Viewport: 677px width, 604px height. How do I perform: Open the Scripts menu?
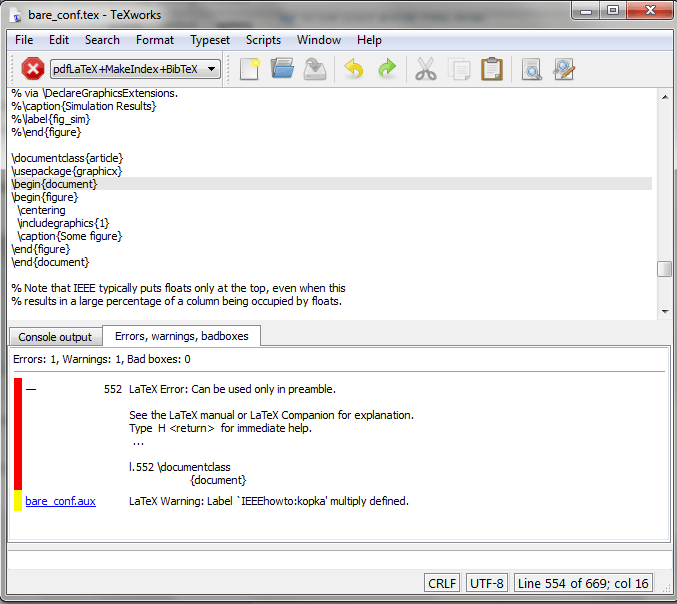(x=263, y=40)
